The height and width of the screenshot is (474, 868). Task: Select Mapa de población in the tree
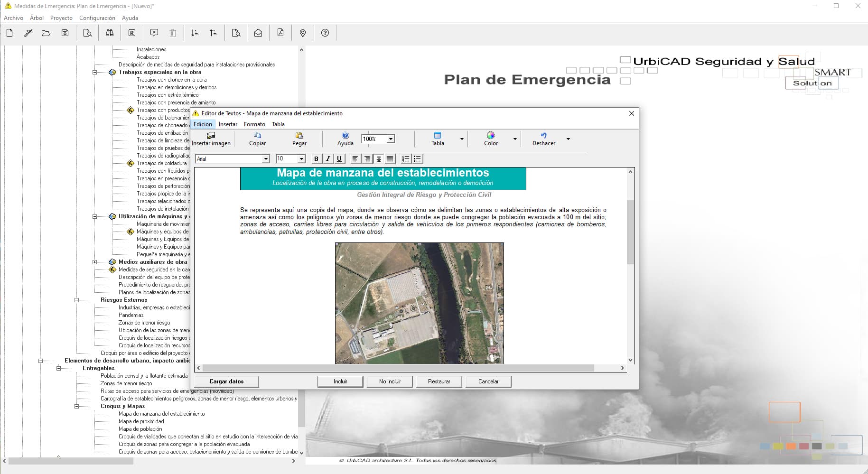(x=140, y=429)
